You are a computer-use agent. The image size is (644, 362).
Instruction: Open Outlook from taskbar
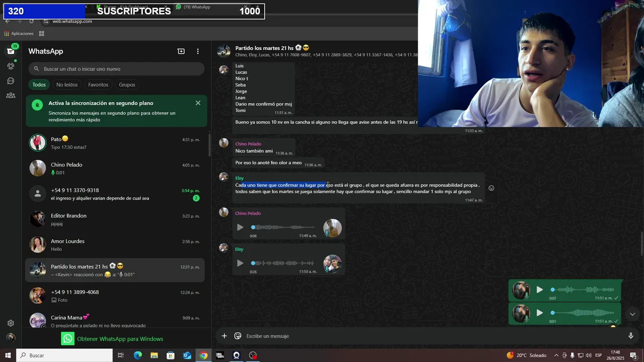[x=187, y=355]
